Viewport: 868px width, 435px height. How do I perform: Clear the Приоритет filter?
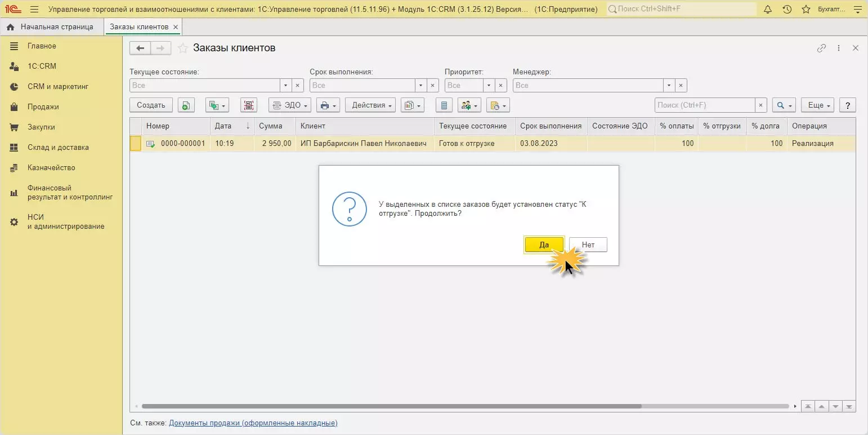pos(501,86)
